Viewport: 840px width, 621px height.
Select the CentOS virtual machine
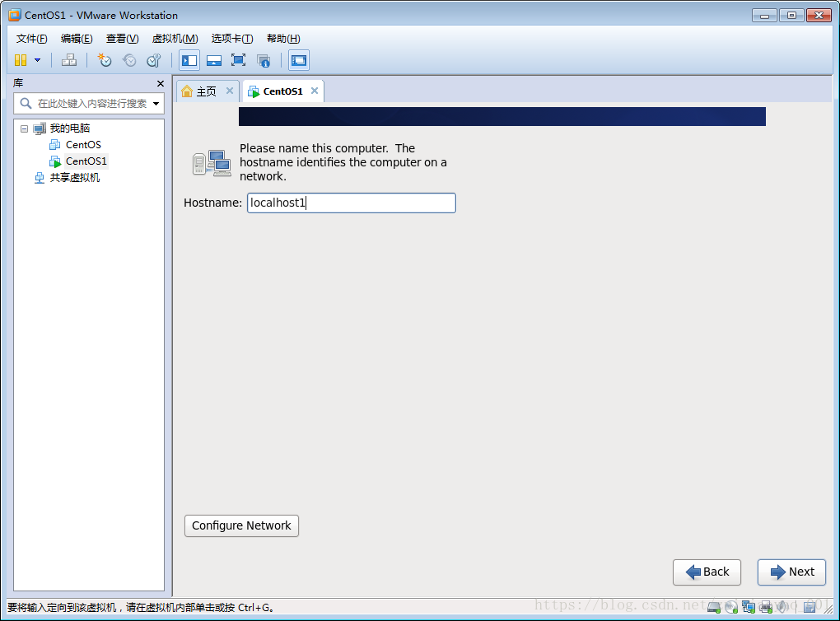click(83, 145)
